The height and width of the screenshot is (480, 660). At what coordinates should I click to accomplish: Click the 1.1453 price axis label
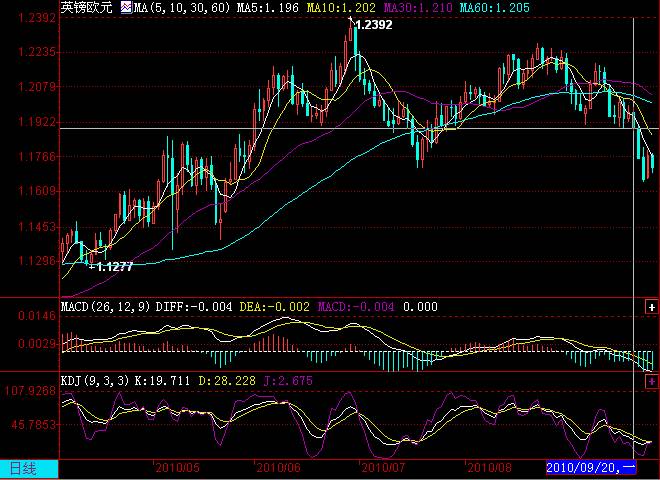coord(37,227)
